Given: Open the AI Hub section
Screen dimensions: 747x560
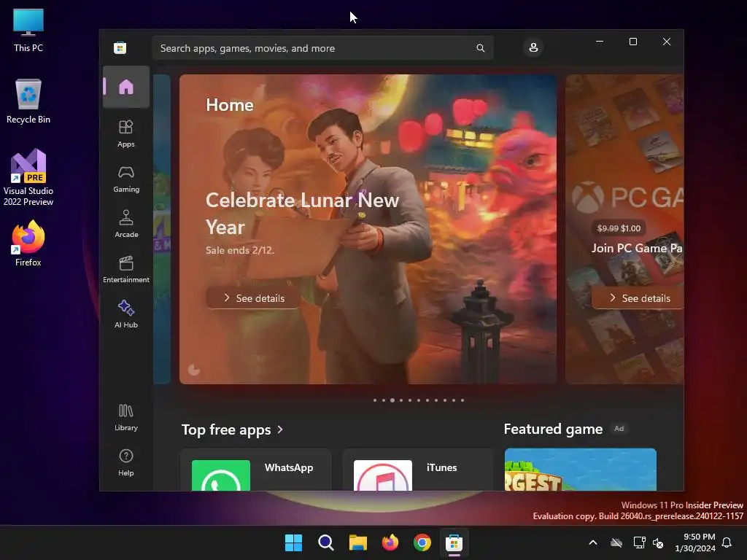Looking at the screenshot, I should [126, 315].
